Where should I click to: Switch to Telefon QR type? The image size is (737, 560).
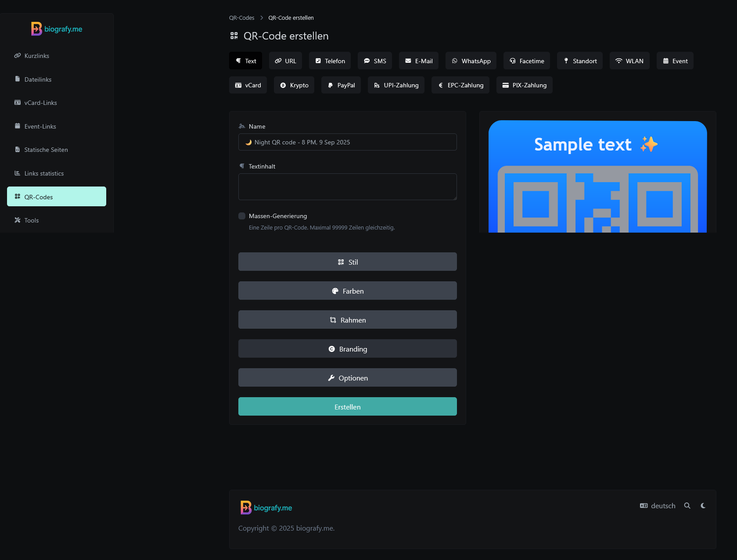[330, 61]
